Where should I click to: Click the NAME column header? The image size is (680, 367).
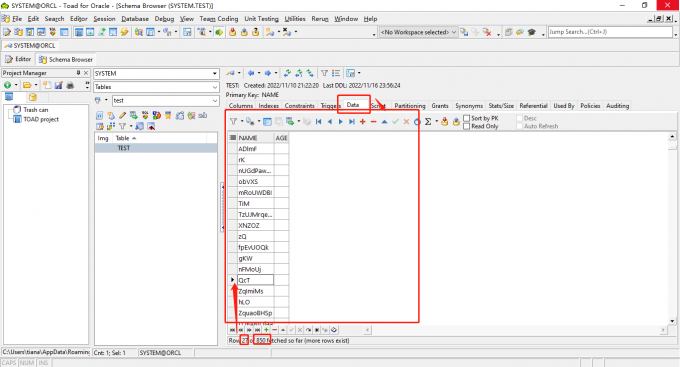(x=255, y=138)
